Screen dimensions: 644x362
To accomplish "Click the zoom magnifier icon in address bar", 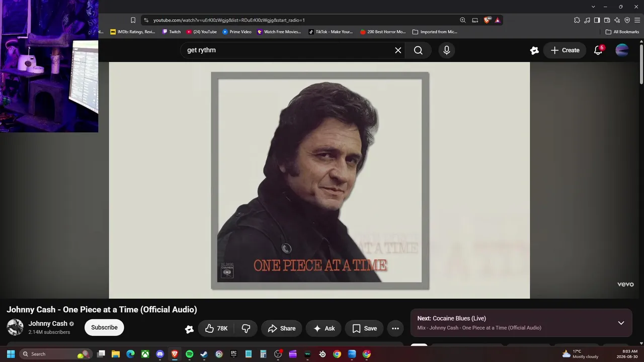I will point(463,20).
